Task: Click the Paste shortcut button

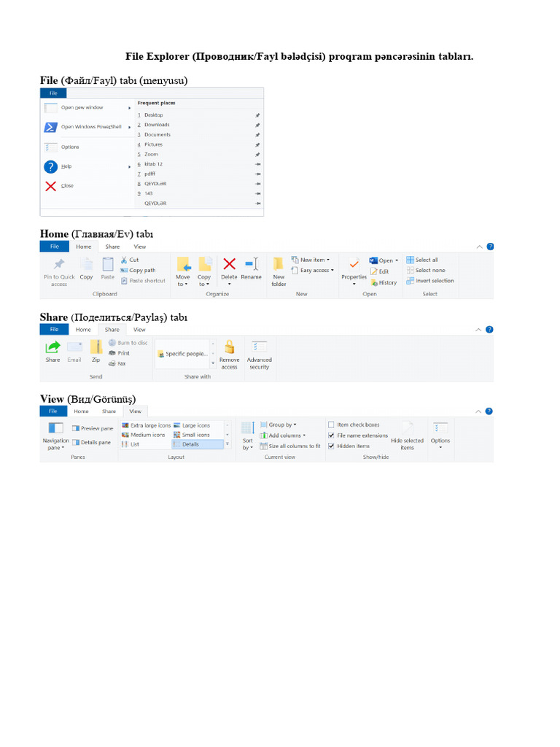Action: pyautogui.click(x=144, y=281)
